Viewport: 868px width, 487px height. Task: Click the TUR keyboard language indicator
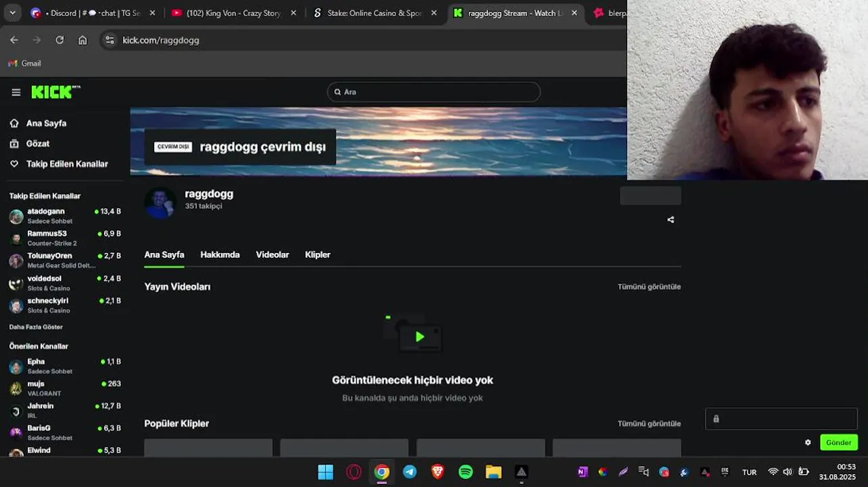coord(749,472)
